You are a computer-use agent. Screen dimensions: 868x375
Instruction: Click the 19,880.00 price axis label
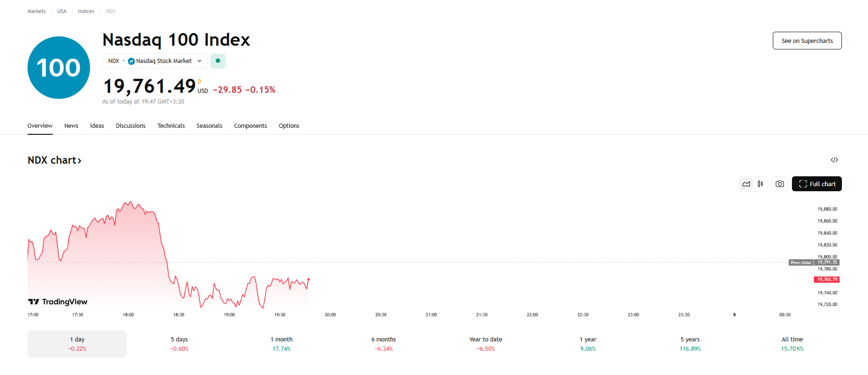point(827,209)
